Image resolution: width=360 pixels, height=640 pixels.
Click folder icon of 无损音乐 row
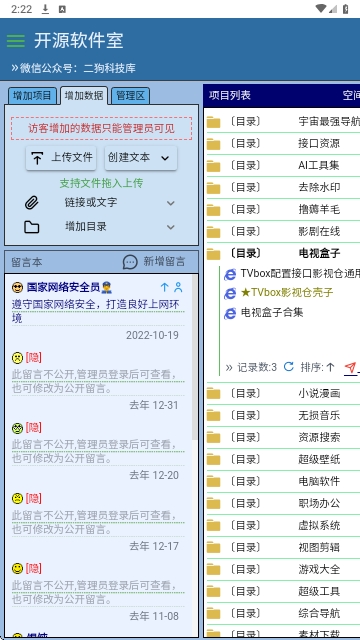pyautogui.click(x=213, y=416)
